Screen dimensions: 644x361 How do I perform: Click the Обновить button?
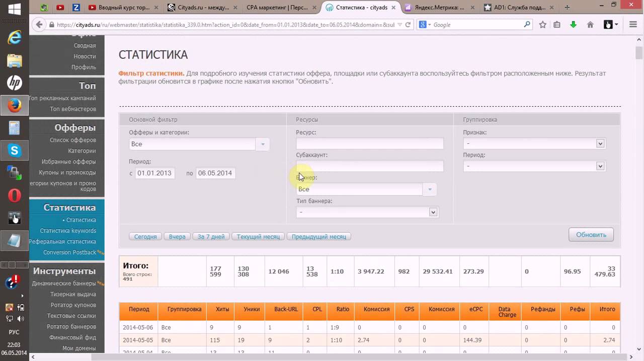(591, 235)
